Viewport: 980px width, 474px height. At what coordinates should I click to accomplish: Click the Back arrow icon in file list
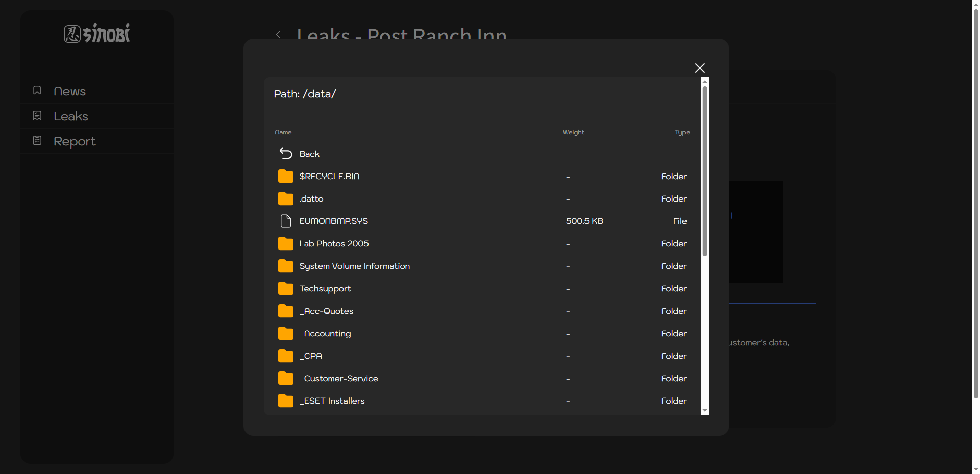pyautogui.click(x=286, y=154)
